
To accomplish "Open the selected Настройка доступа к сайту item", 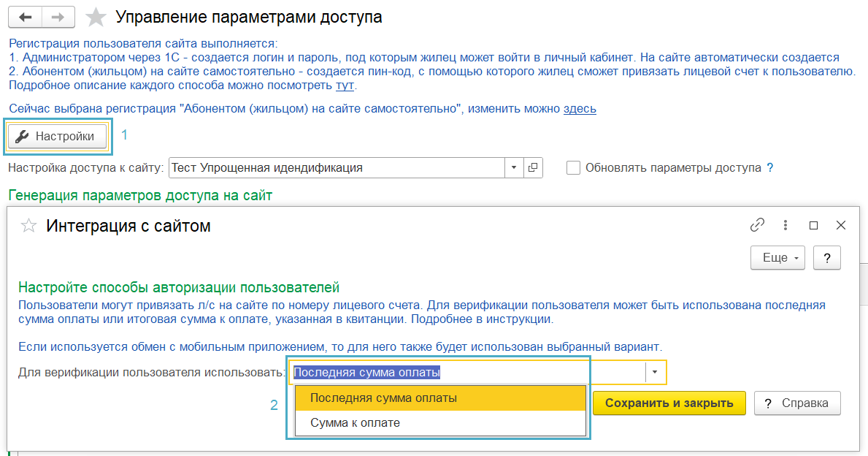I will 532,168.
